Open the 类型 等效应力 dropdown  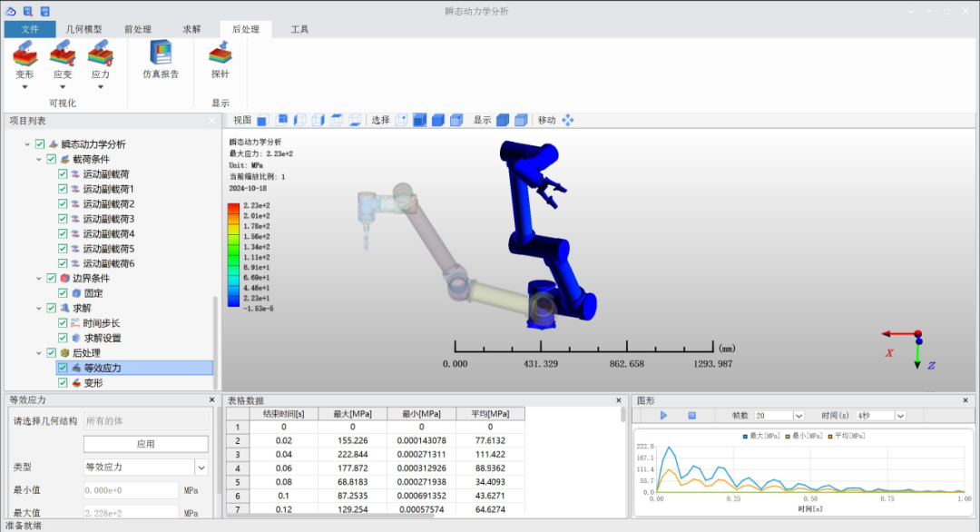click(x=201, y=467)
